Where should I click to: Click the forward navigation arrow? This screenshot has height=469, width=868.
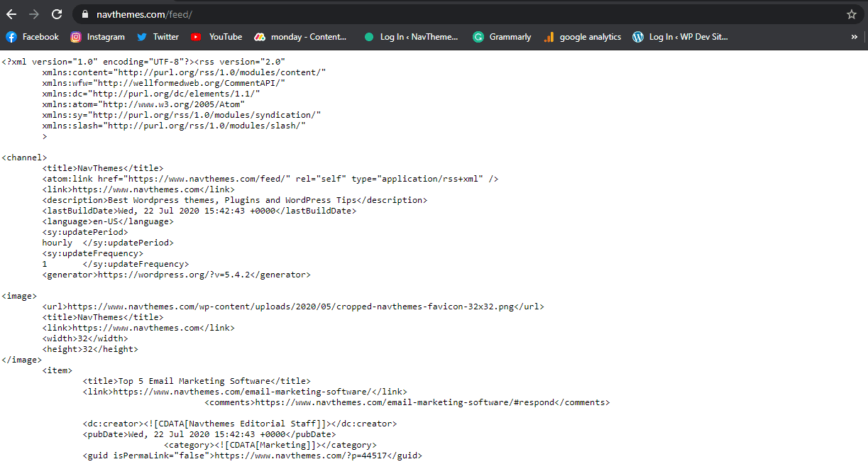[33, 14]
